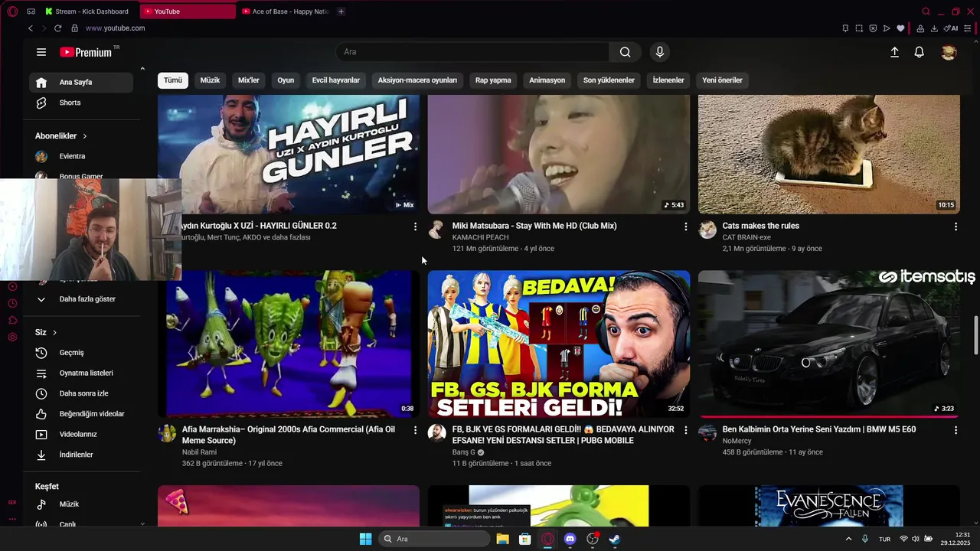980x551 pixels.
Task: Open Müzik under Keşfet
Action: pos(81,504)
